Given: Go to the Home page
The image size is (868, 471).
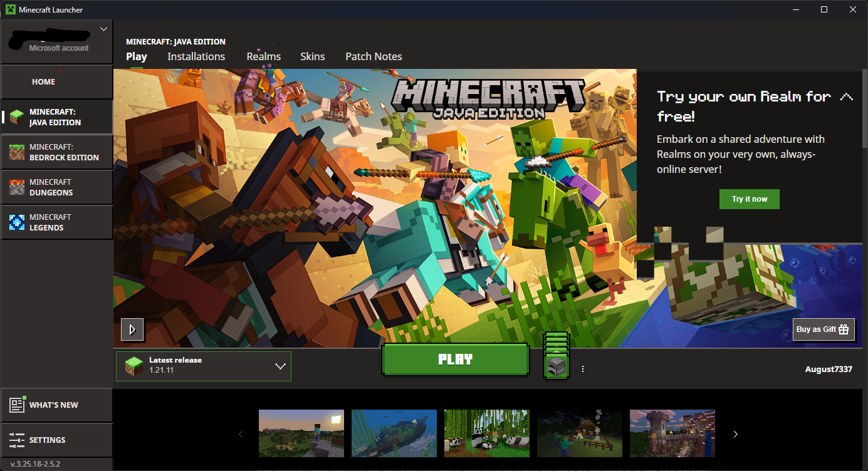Looking at the screenshot, I should [56, 82].
